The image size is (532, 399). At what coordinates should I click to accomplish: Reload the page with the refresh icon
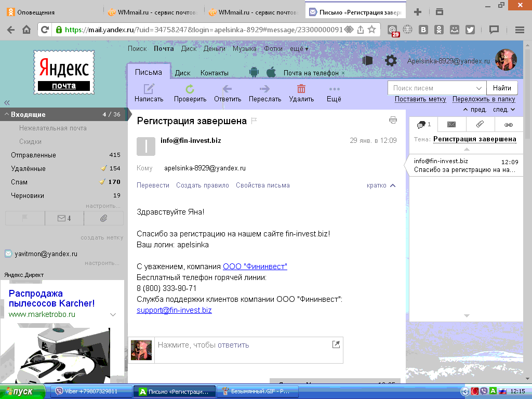[45, 30]
